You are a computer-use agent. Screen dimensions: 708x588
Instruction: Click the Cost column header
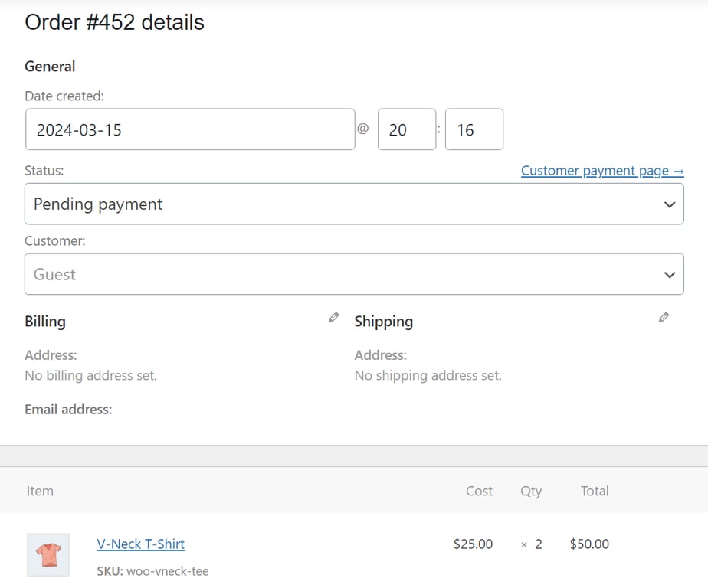click(479, 491)
